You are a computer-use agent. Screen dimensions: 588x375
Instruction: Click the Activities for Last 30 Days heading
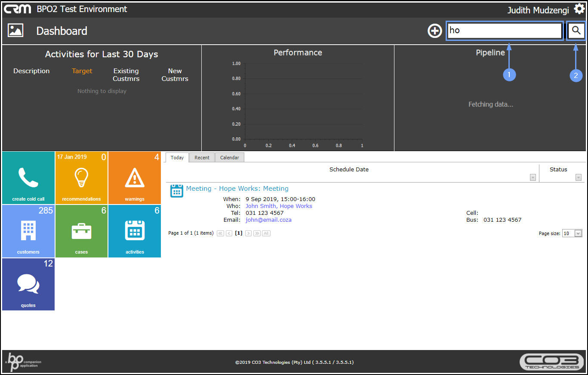[x=102, y=54]
